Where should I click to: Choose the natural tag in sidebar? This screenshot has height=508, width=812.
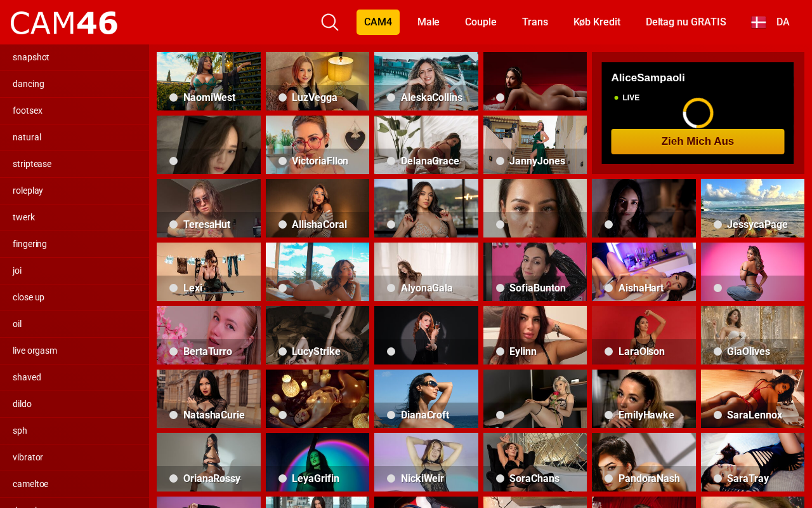[74, 137]
